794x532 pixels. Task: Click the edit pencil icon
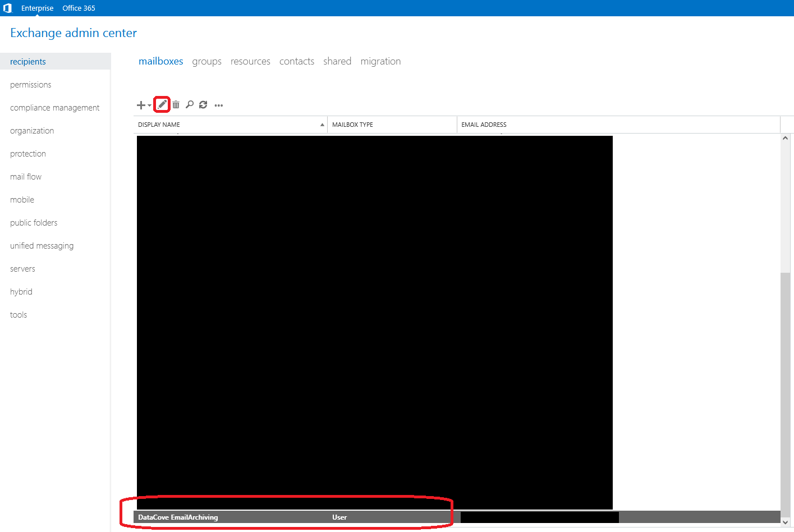162,104
